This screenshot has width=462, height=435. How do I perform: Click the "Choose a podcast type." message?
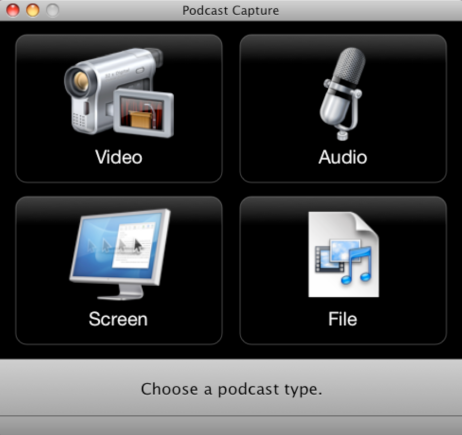tap(231, 389)
